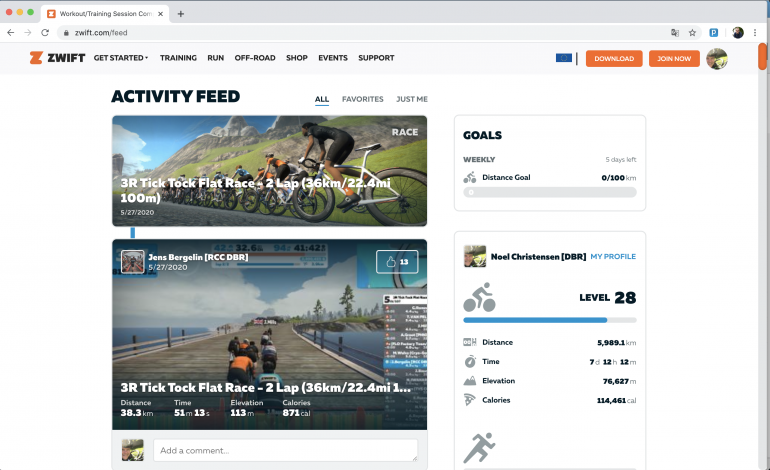The width and height of the screenshot is (770, 470).
Task: Click the translate page icon in the address bar
Action: (x=675, y=33)
